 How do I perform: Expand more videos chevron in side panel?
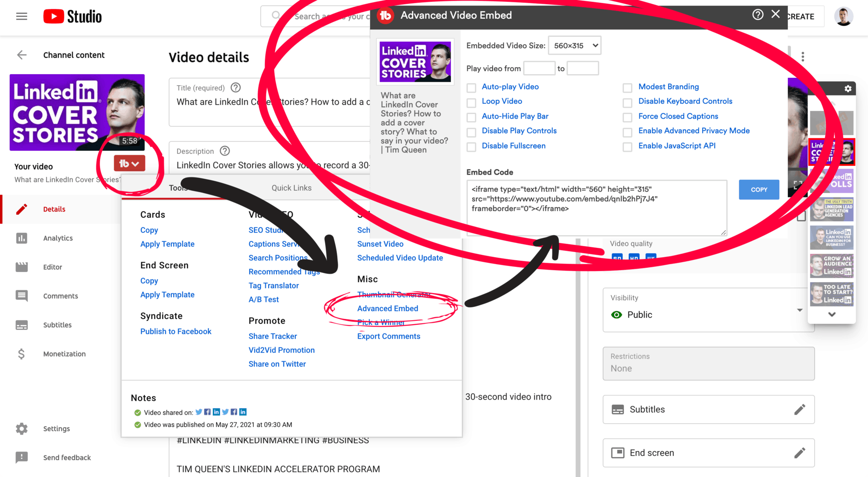832,314
